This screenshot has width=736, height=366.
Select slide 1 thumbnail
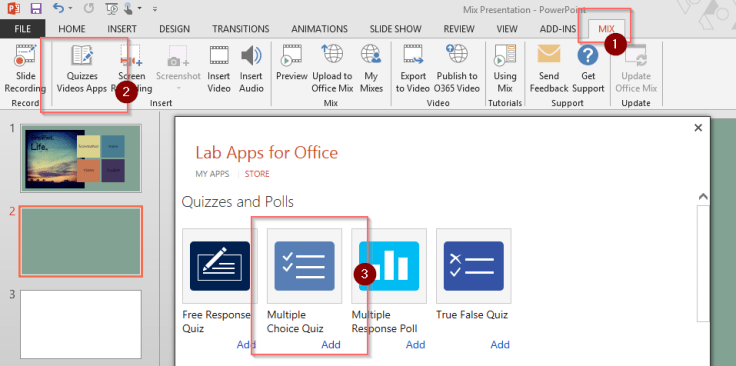pyautogui.click(x=81, y=158)
